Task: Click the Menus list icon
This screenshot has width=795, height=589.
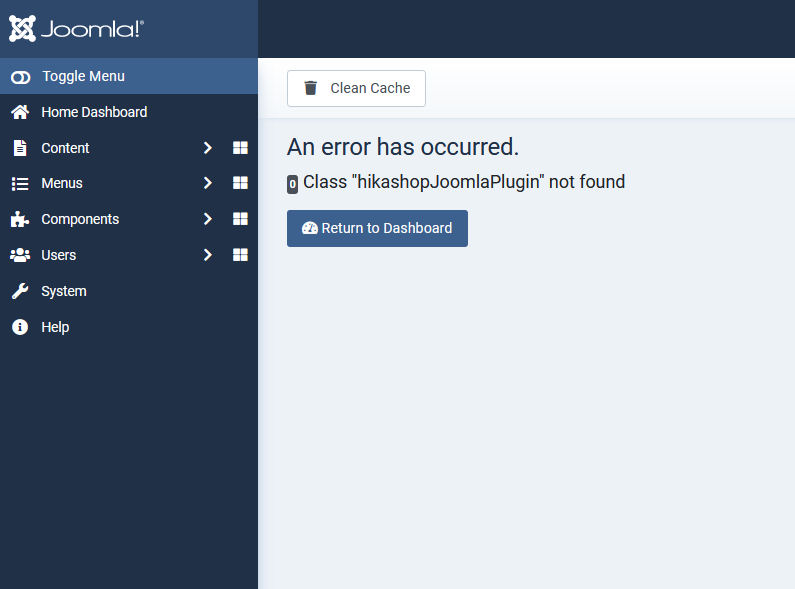Action: click(20, 183)
